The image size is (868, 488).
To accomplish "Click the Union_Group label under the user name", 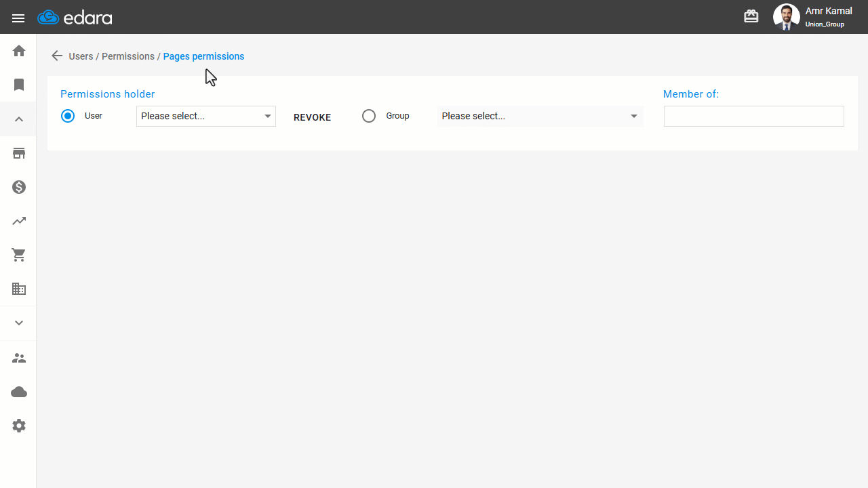I will 825,24.
